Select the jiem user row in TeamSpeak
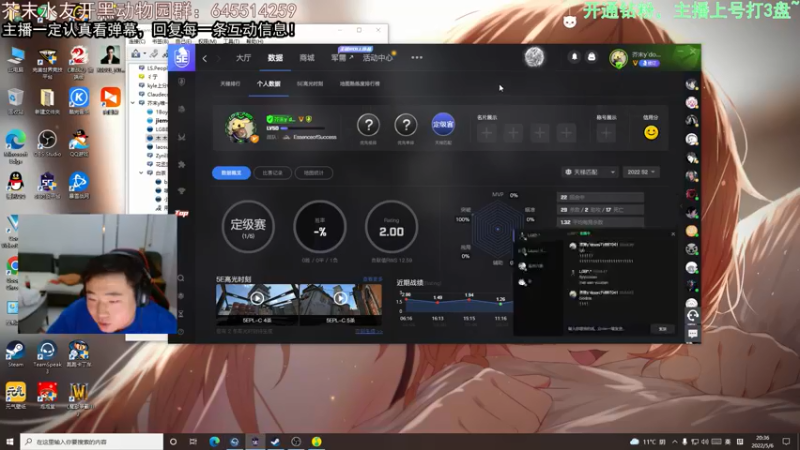Viewport: 800px width, 450px height. tap(157, 120)
